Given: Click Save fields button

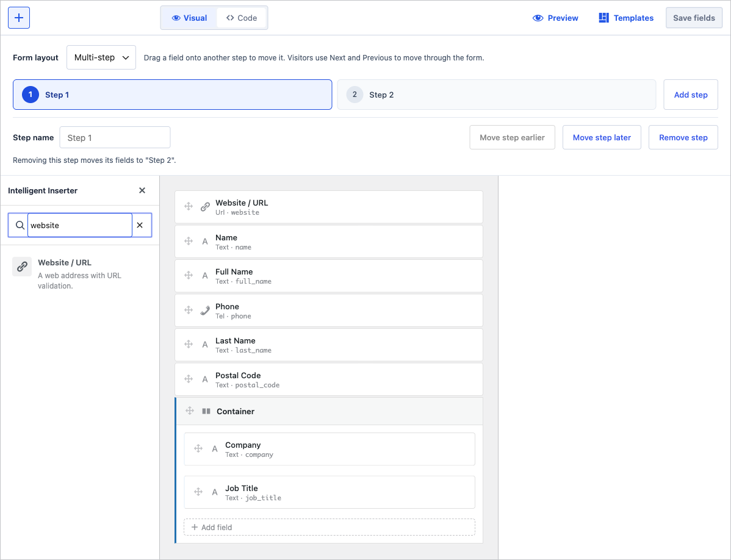Looking at the screenshot, I should tap(694, 18).
